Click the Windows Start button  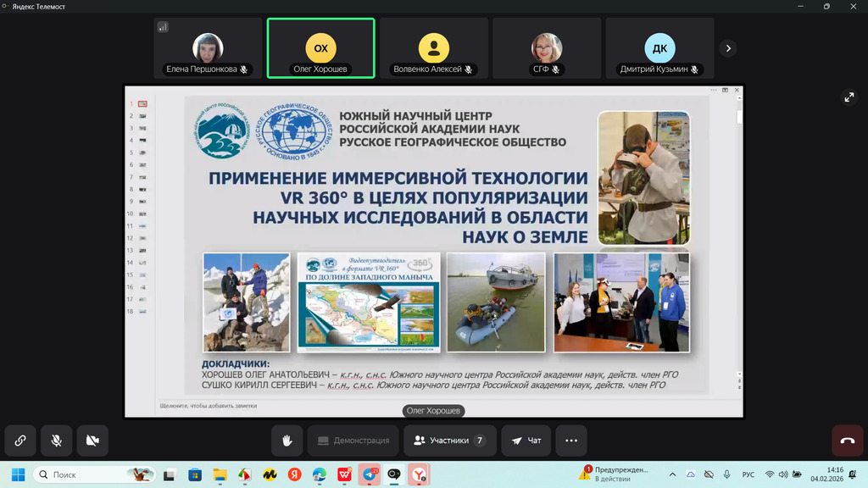(x=18, y=474)
